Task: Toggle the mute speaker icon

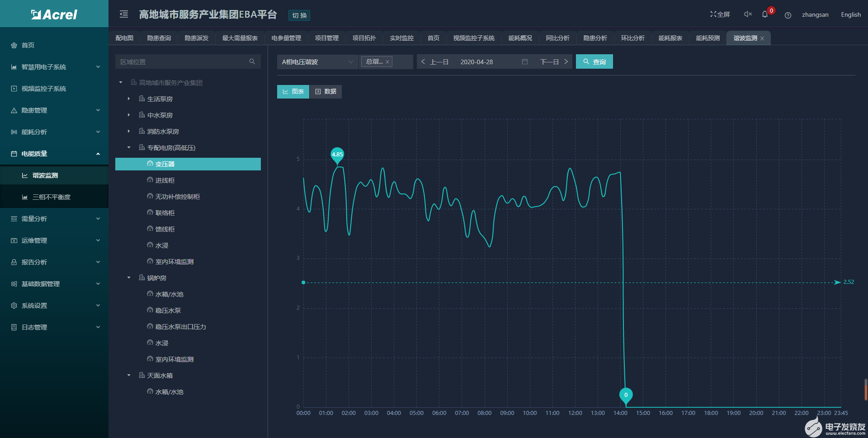Action: pyautogui.click(x=748, y=14)
